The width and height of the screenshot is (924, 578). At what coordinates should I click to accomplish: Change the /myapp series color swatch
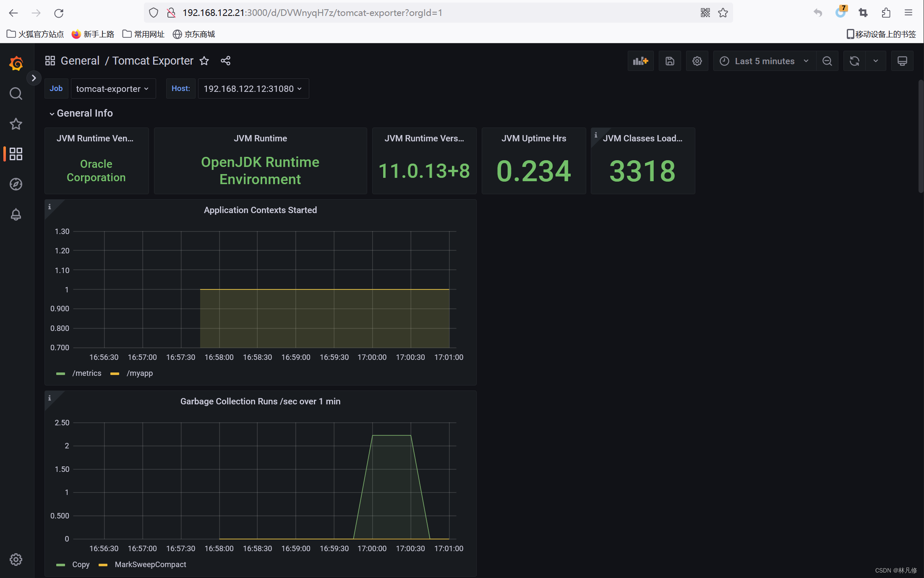(x=115, y=374)
